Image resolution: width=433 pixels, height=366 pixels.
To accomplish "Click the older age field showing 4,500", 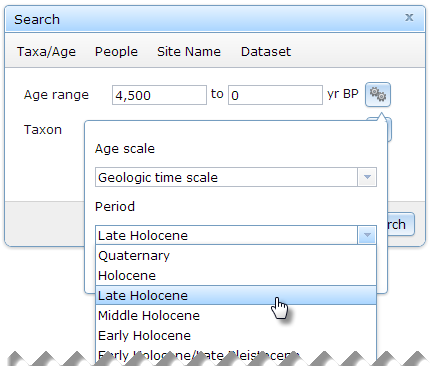I will pos(159,95).
